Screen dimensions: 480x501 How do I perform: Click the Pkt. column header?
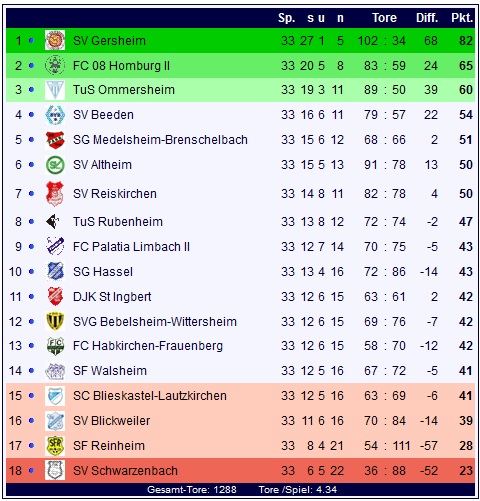click(462, 18)
